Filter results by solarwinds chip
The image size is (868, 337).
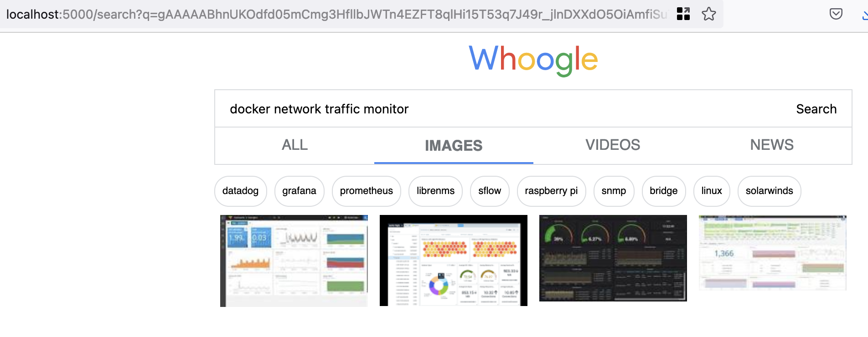click(x=769, y=191)
